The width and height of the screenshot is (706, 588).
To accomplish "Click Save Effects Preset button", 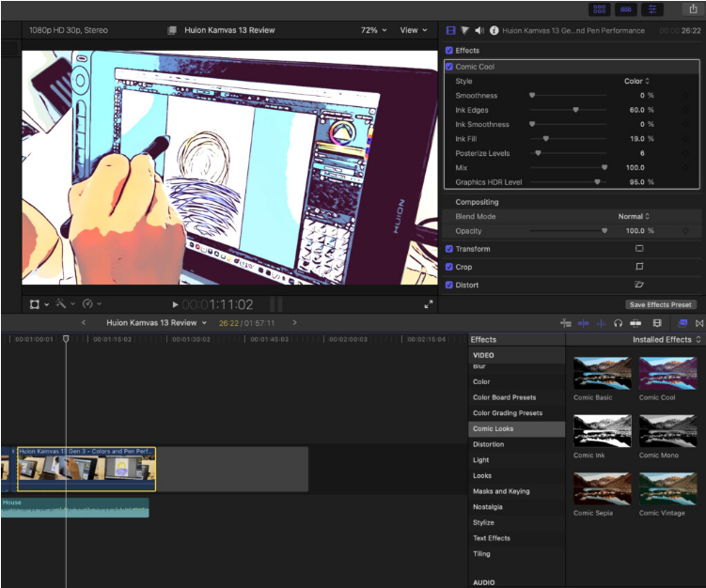I will tap(661, 304).
